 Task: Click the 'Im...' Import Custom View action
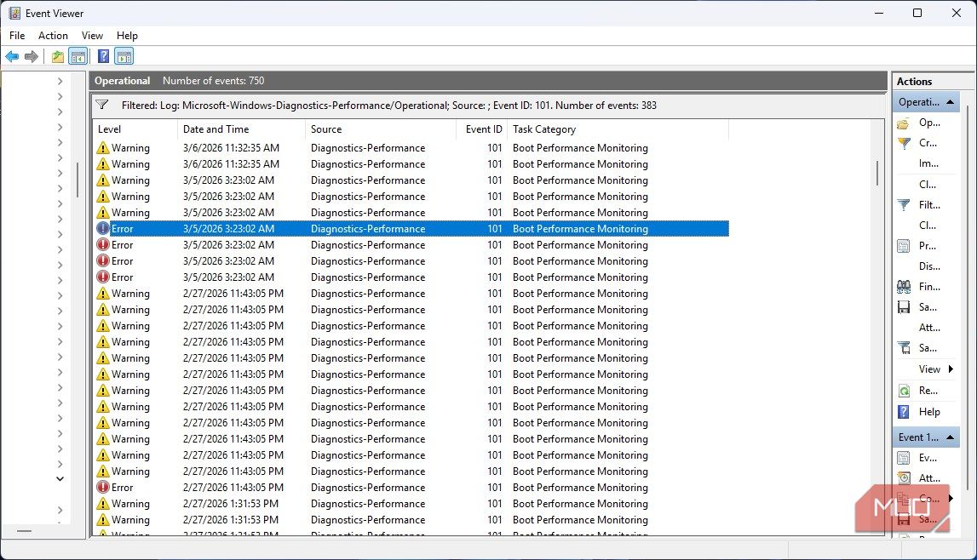[928, 163]
